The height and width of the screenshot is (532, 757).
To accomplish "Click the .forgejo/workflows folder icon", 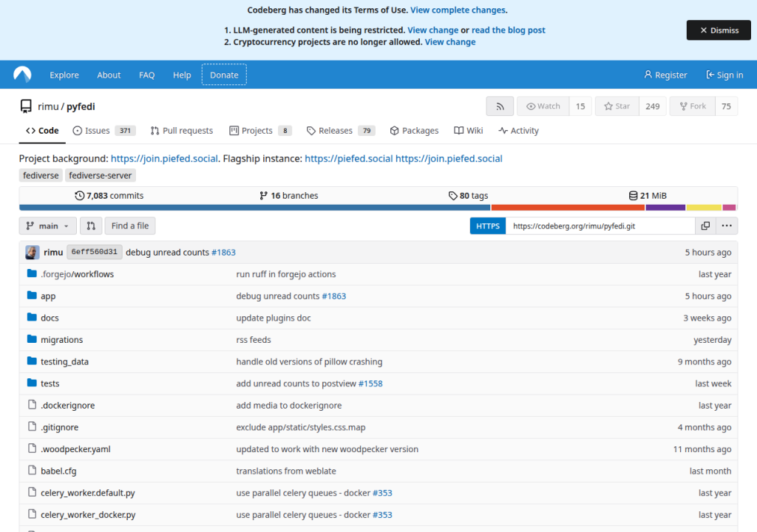I will pos(32,273).
